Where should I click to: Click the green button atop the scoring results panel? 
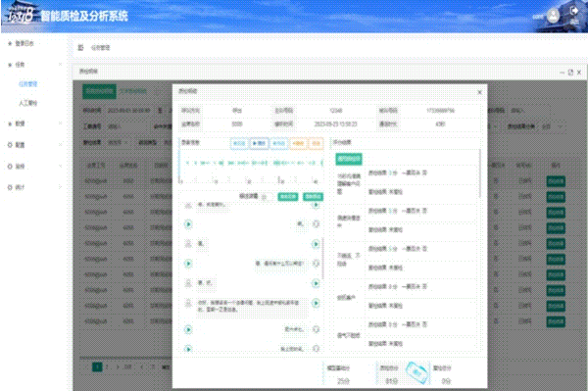pos(349,159)
